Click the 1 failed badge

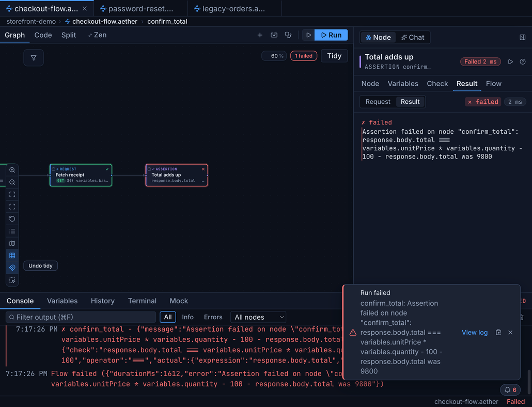pyautogui.click(x=304, y=56)
